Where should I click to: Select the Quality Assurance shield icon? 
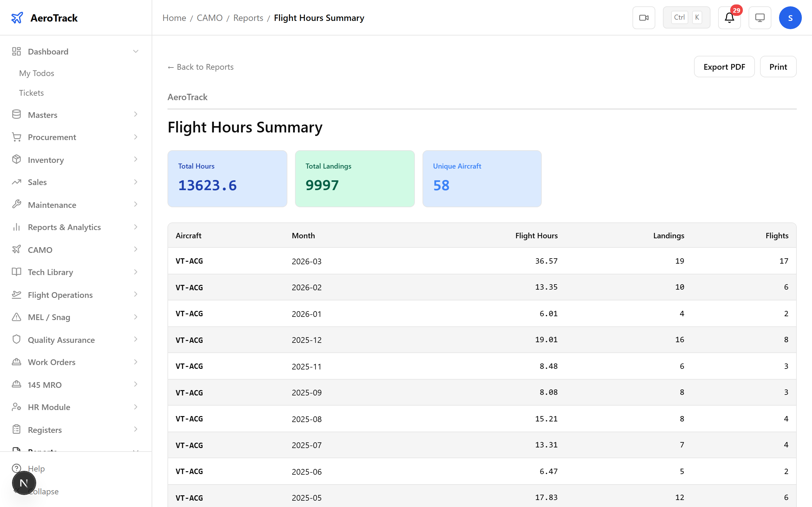point(16,339)
